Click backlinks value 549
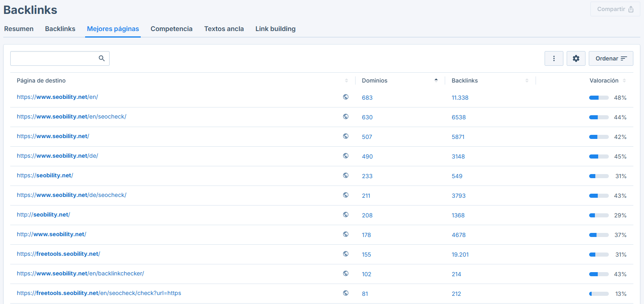Viewport: 644px width, 304px height. [457, 176]
